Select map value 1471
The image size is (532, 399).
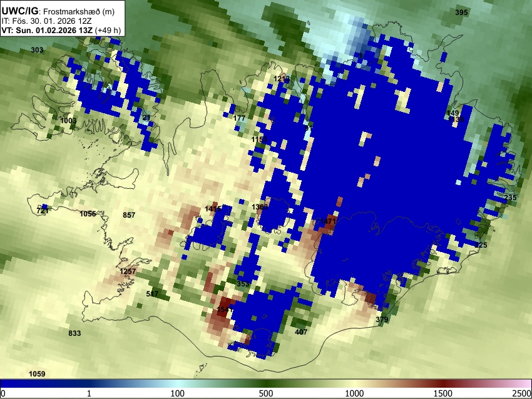[328, 221]
